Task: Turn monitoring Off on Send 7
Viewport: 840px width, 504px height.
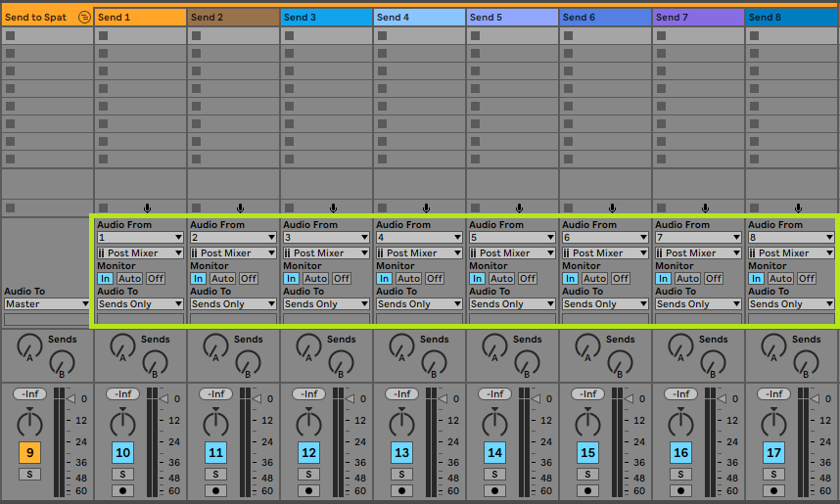Action: [x=714, y=278]
